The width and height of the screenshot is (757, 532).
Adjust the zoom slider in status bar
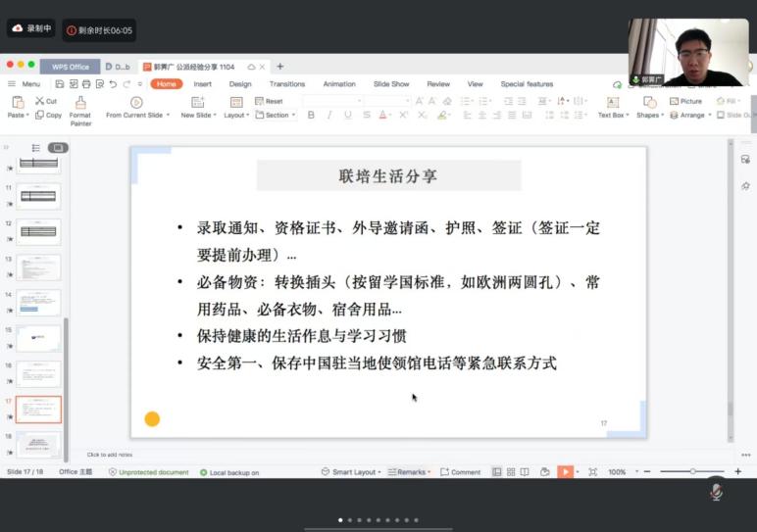pos(692,472)
